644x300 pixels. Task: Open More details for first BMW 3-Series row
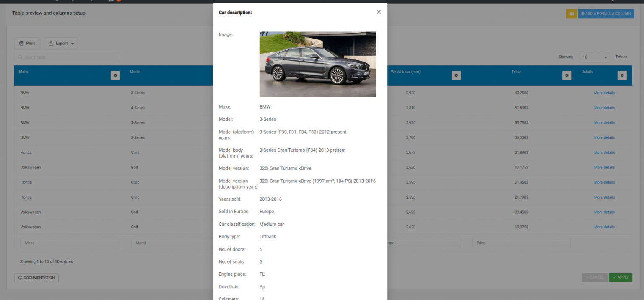pyautogui.click(x=604, y=93)
